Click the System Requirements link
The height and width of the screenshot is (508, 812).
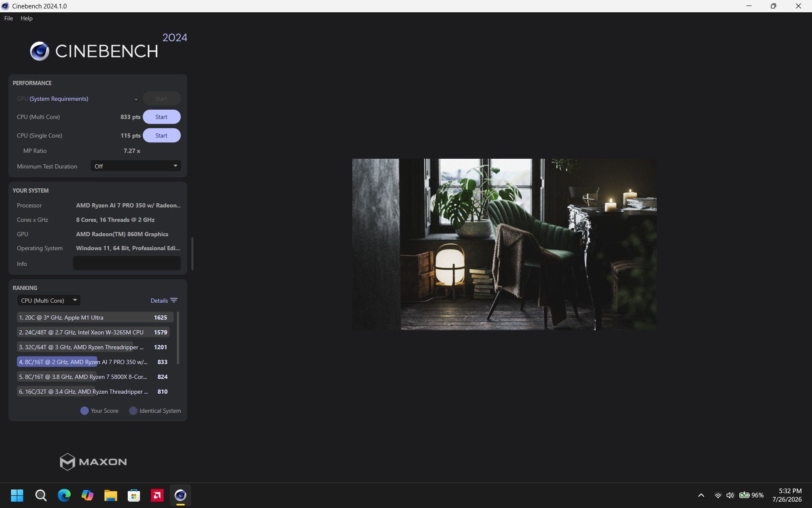coord(59,99)
